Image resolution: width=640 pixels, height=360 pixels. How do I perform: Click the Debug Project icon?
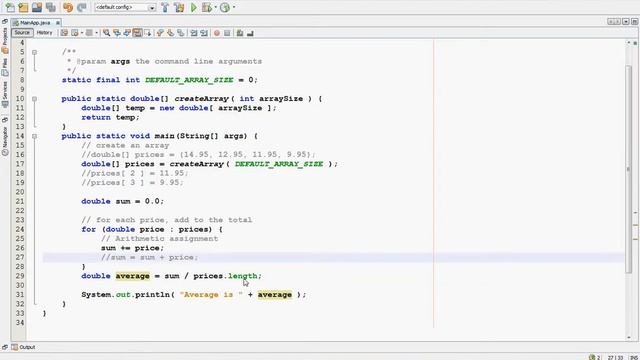[x=207, y=7]
